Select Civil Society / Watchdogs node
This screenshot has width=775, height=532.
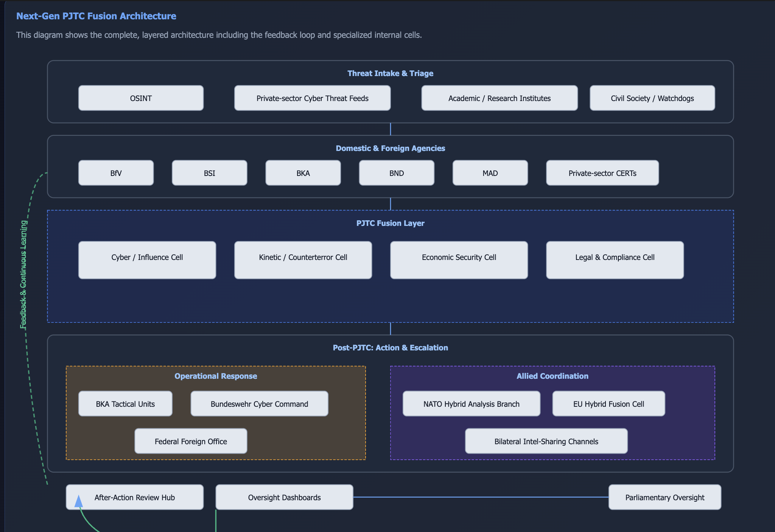click(652, 98)
